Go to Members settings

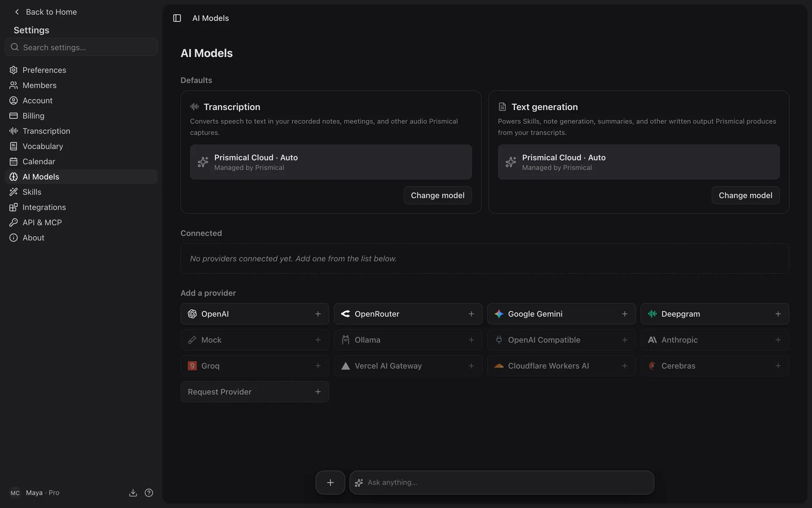click(81, 85)
